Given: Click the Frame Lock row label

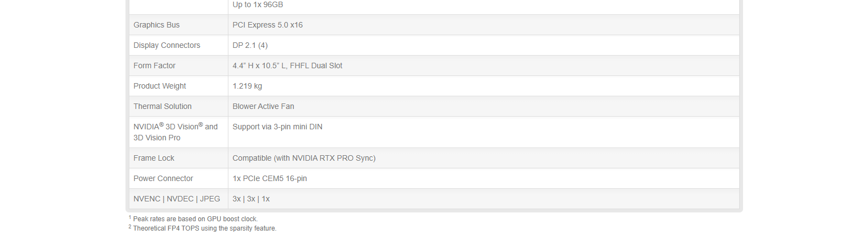Looking at the screenshot, I should (154, 158).
